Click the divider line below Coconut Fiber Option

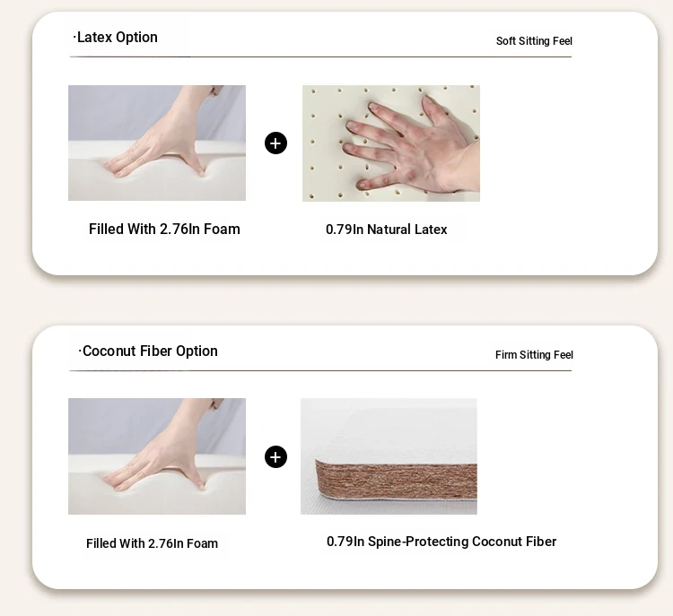pyautogui.click(x=320, y=370)
